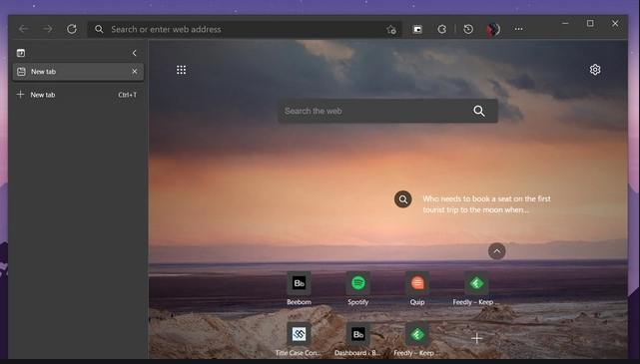Open the profile avatar menu

(x=493, y=29)
